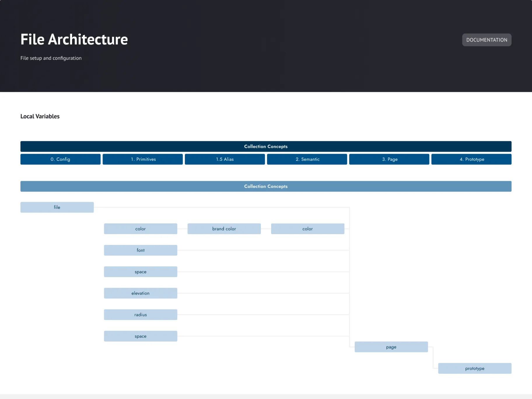Select the elevation node
The width and height of the screenshot is (532, 399).
(140, 293)
